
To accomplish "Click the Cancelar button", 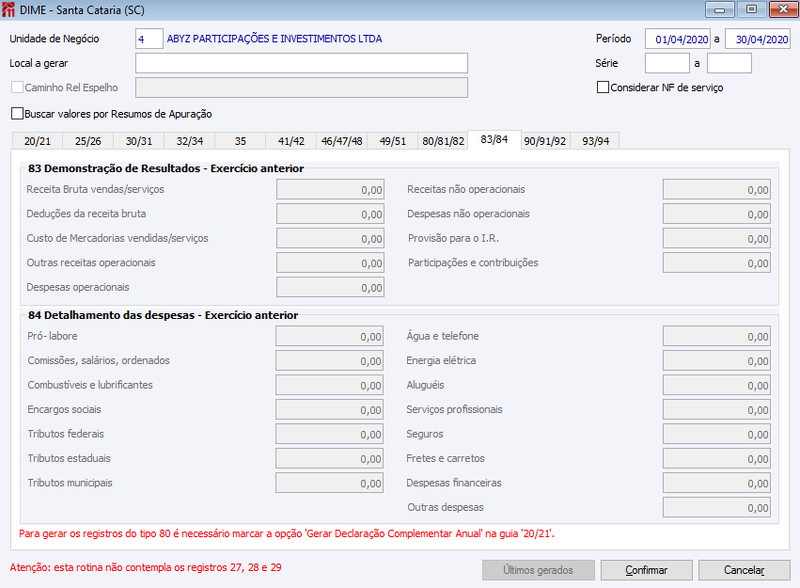I will (744, 570).
